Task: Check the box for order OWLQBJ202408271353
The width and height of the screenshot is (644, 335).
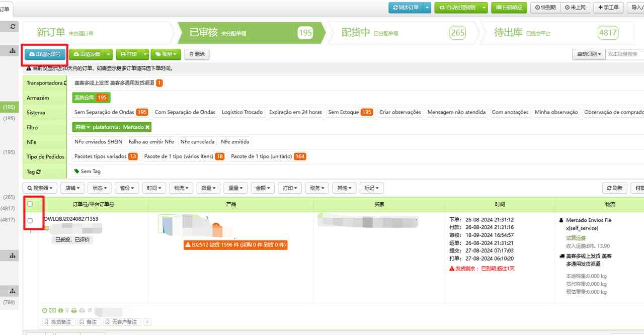Action: (30, 221)
